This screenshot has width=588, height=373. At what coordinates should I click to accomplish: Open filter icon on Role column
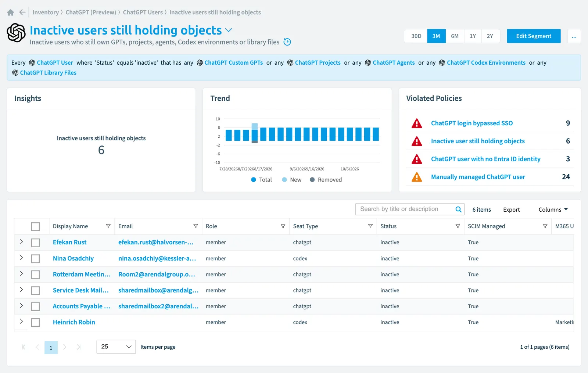tap(283, 226)
